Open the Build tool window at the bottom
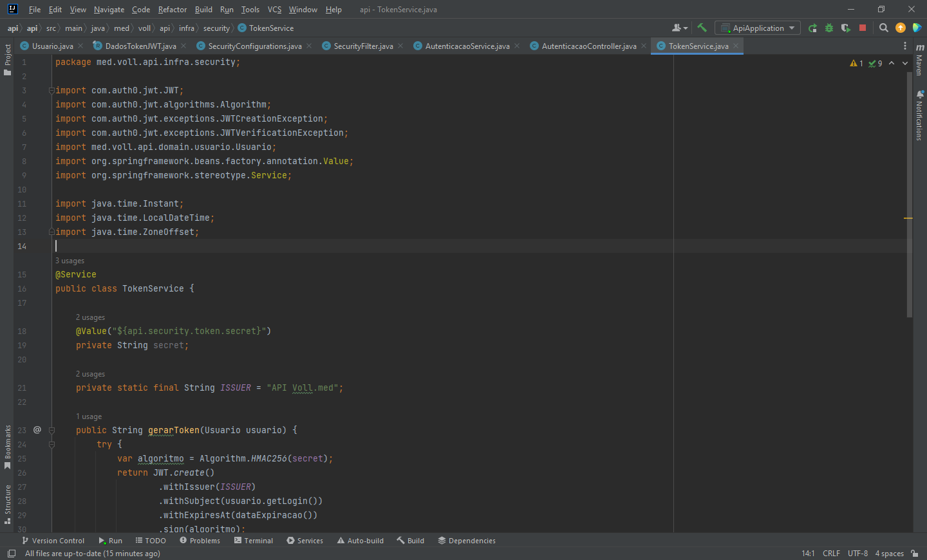Viewport: 927px width, 560px height. click(411, 541)
